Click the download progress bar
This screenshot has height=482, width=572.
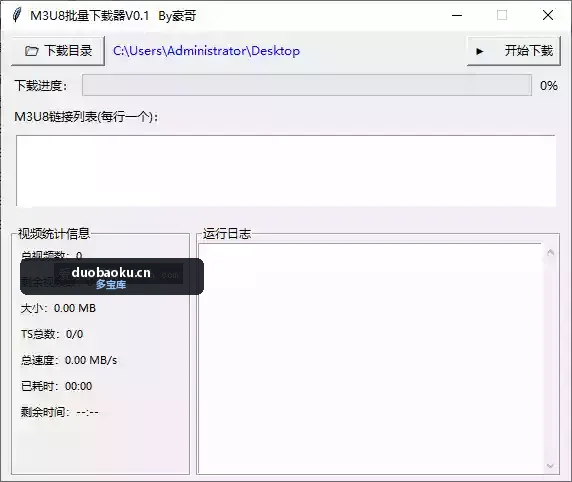(x=307, y=85)
